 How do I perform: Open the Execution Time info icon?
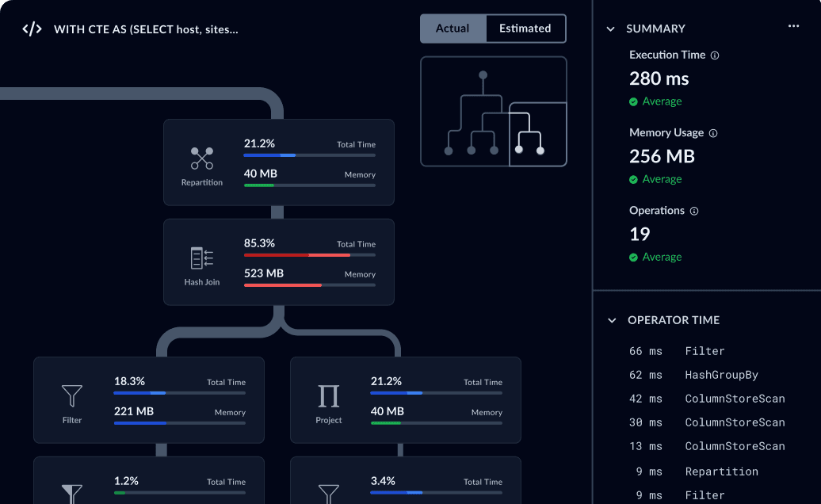715,55
